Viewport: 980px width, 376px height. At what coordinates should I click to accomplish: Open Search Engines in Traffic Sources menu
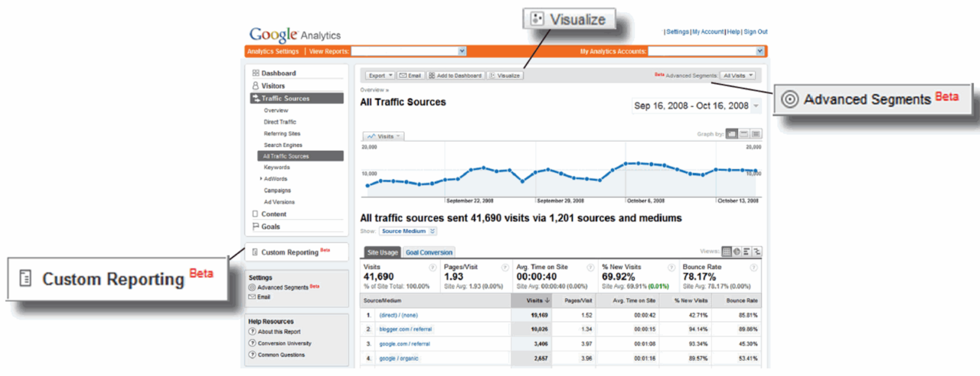[283, 145]
